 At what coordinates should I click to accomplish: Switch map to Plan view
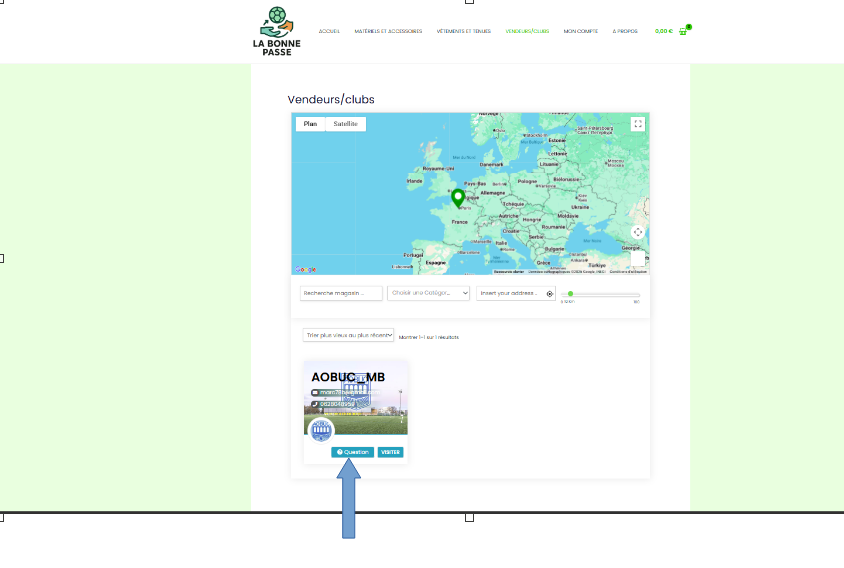coord(310,124)
